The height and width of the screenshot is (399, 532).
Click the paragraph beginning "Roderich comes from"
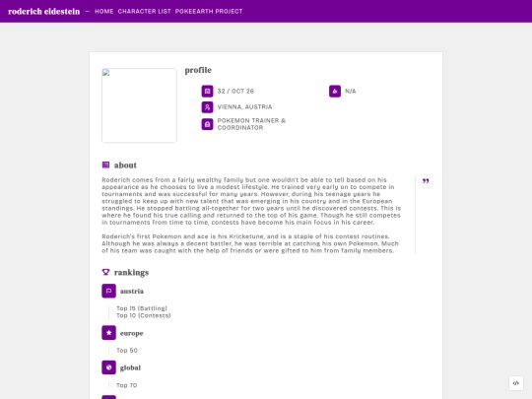251,201
